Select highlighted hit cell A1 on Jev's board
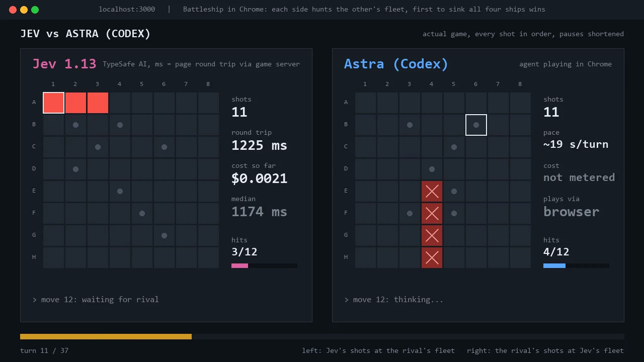644x362 pixels. pos(53,103)
